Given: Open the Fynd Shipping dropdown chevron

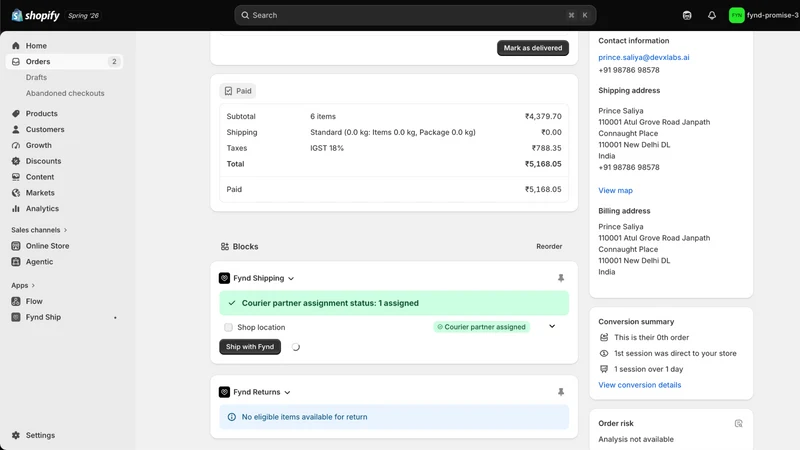Looking at the screenshot, I should (291, 279).
